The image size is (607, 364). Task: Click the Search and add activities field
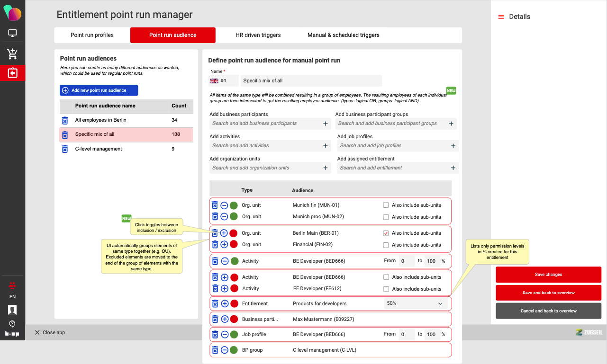pos(265,146)
